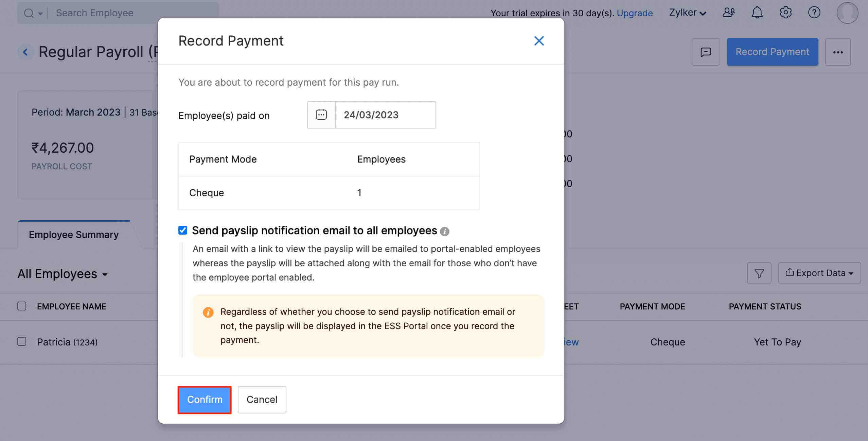Image resolution: width=868 pixels, height=441 pixels.
Task: Click the Upgrade trial link
Action: pos(635,13)
